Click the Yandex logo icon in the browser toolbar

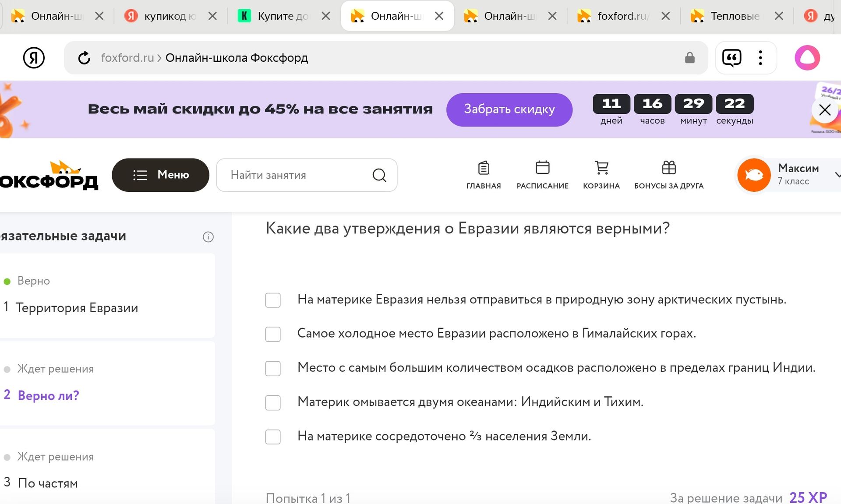34,58
